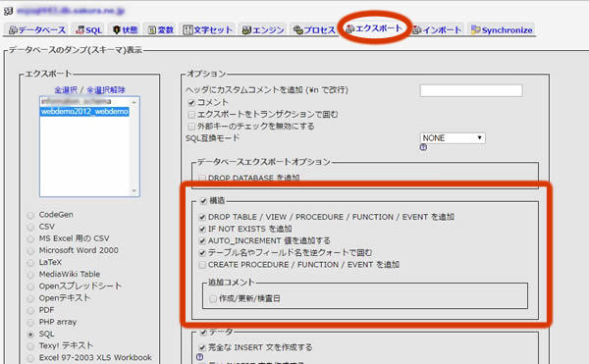Click the help icon below 完全な INSERT
The image size is (589, 364).
pyautogui.click(x=200, y=357)
